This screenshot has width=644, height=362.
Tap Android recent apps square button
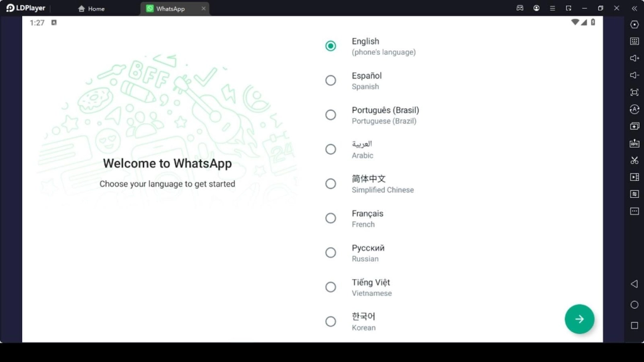pos(634,326)
